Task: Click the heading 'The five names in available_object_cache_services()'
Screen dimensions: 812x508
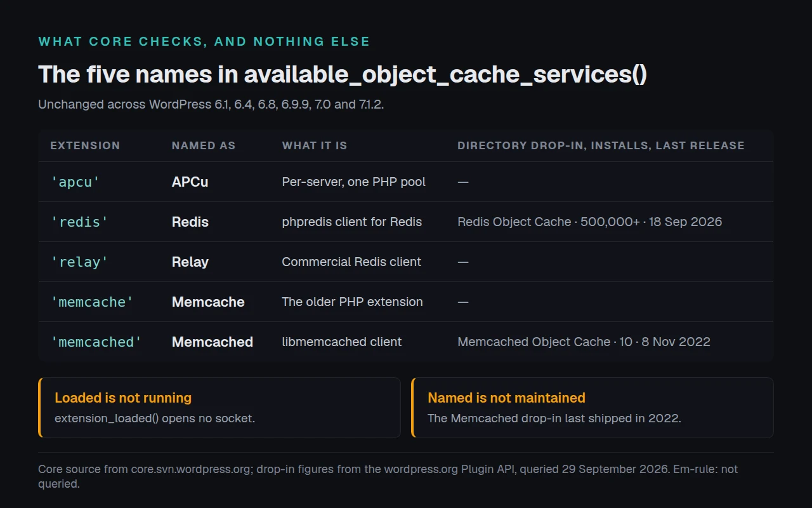Action: pos(343,74)
